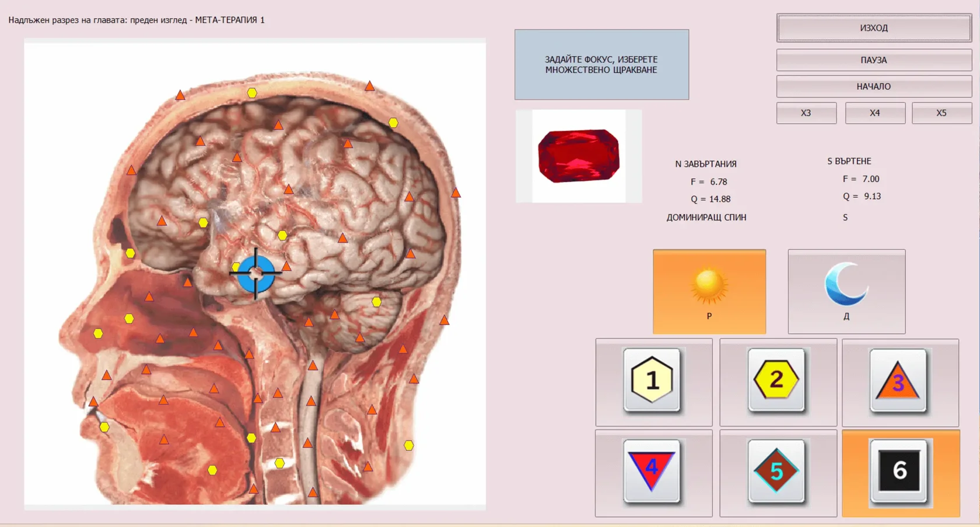Set magnification to X3
The width and height of the screenshot is (980, 527).
coord(806,113)
